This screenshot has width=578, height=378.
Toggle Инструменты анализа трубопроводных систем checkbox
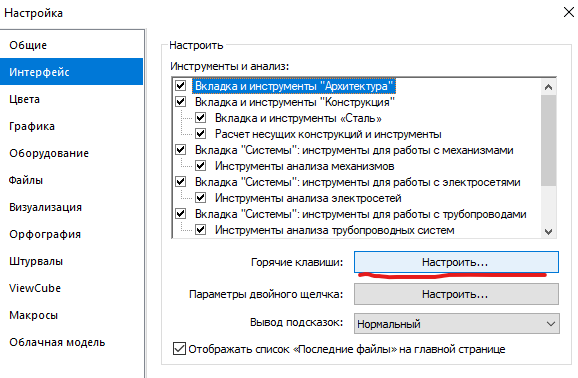point(201,230)
